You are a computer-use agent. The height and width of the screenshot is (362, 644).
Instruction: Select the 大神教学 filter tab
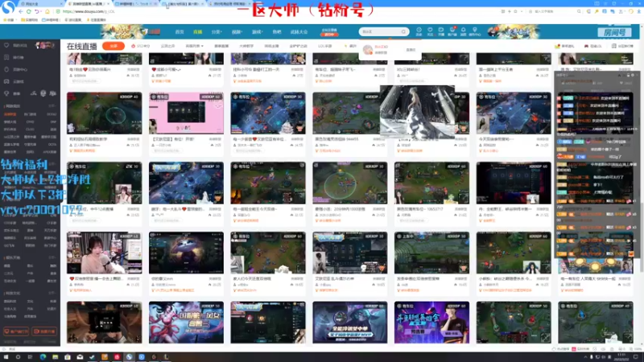point(246,46)
